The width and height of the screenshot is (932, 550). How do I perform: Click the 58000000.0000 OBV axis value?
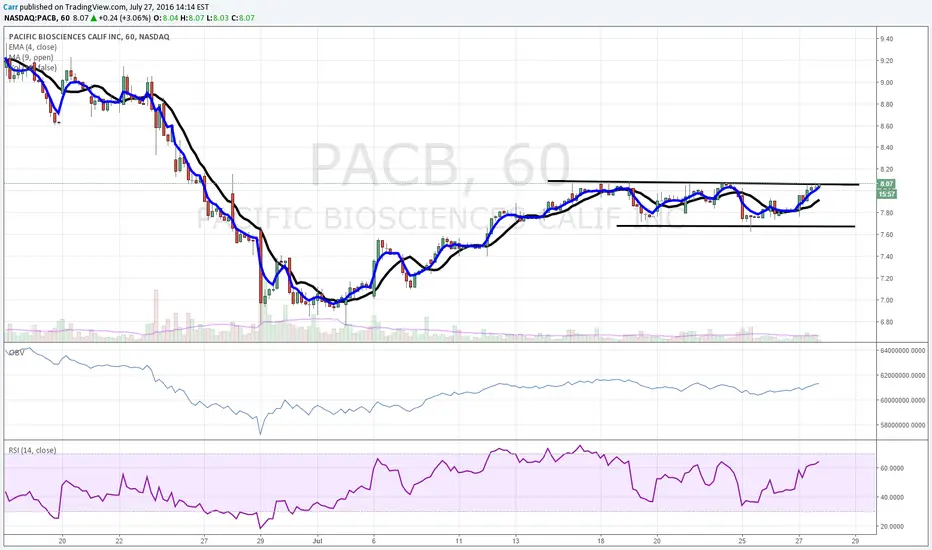902,425
